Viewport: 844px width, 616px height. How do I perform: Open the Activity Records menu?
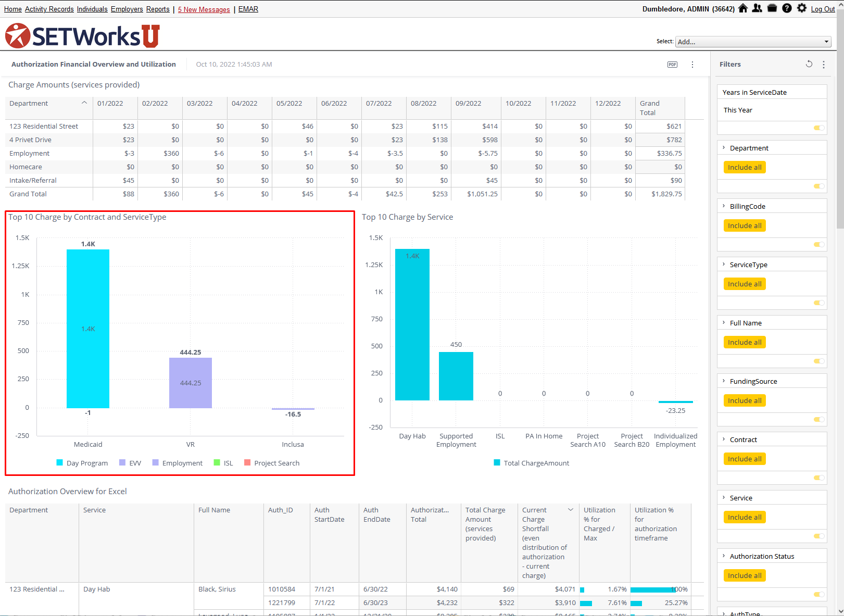[x=49, y=9]
